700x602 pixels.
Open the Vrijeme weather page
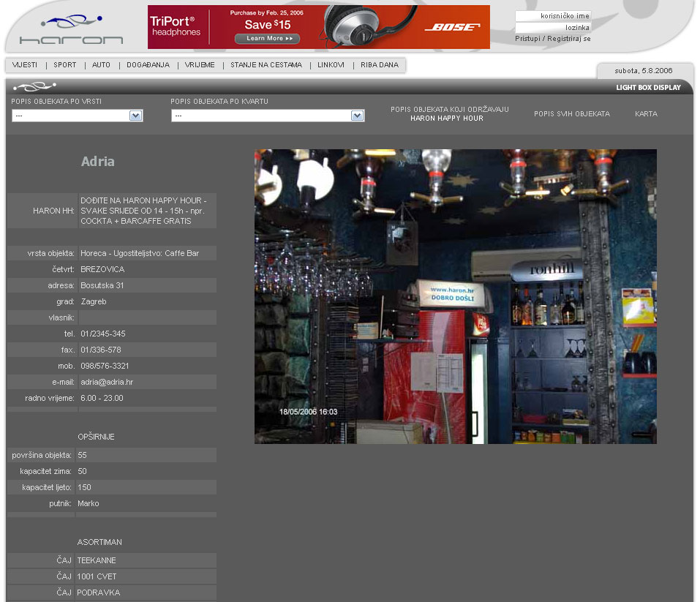pos(200,65)
